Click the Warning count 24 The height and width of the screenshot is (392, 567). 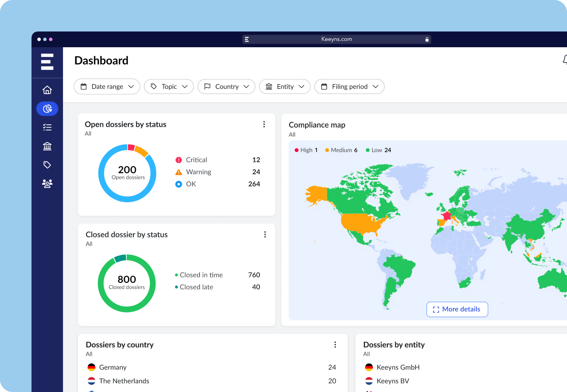[x=256, y=172]
